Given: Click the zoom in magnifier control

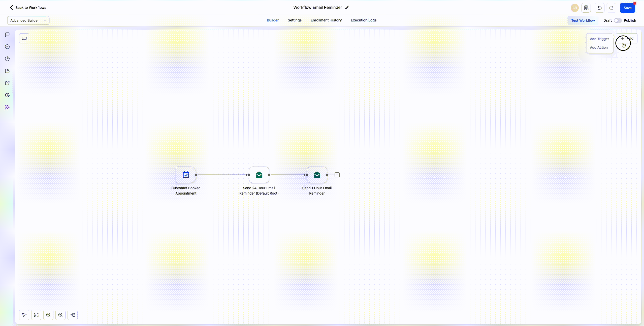Looking at the screenshot, I should [60, 315].
